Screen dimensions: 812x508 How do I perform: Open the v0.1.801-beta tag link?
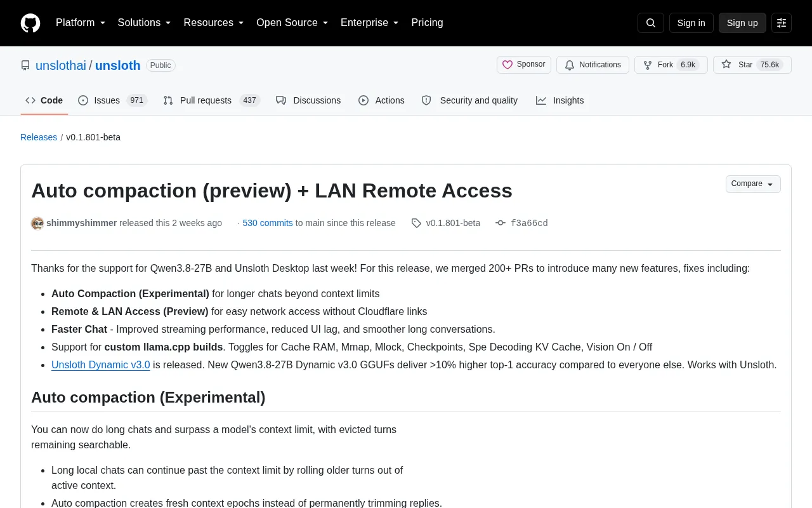(x=453, y=223)
